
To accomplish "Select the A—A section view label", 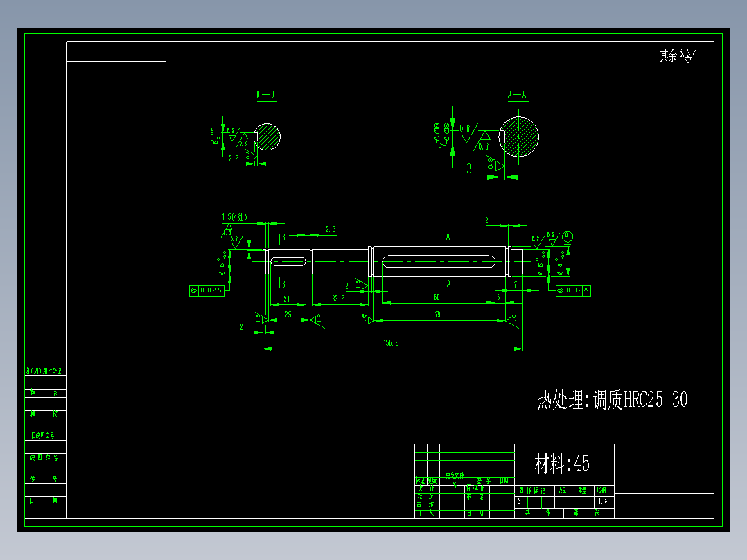I will tap(517, 94).
